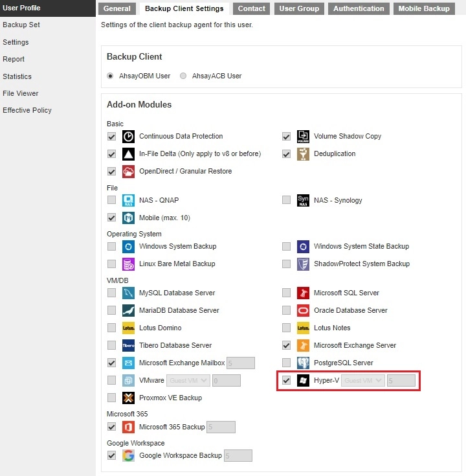
Task: Expand the VMware Guest VM dropdown
Action: click(x=188, y=381)
